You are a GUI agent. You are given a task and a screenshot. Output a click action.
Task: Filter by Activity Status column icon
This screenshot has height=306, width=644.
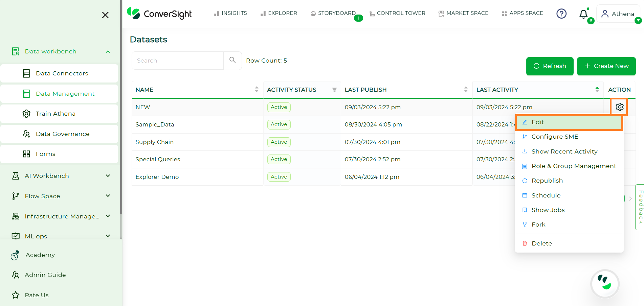[334, 90]
